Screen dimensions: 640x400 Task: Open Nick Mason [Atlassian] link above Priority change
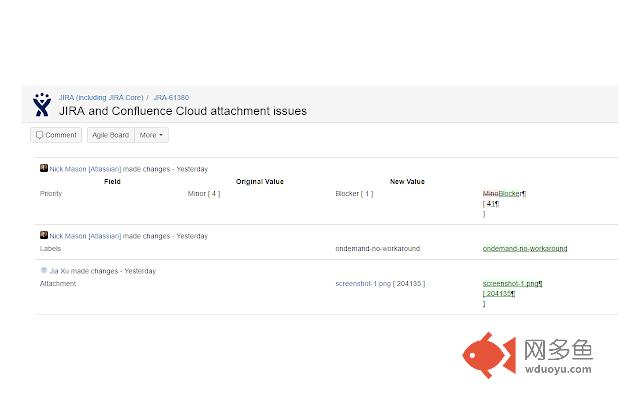point(85,169)
